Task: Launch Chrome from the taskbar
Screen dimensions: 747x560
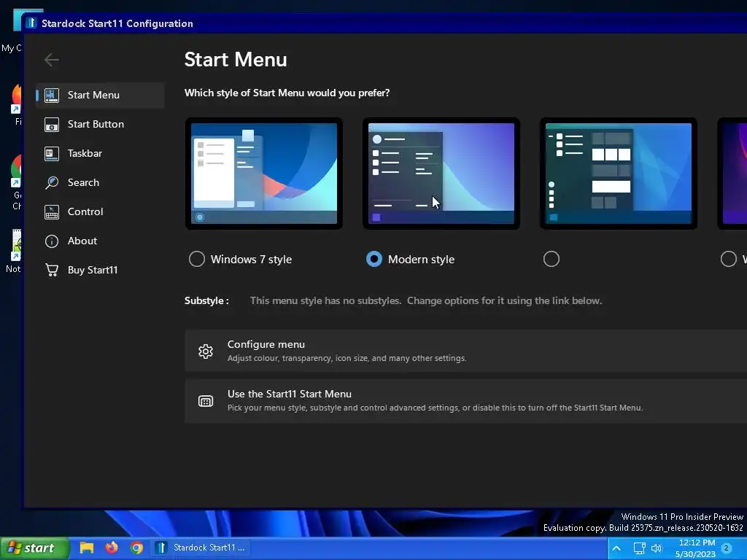Action: 136,548
